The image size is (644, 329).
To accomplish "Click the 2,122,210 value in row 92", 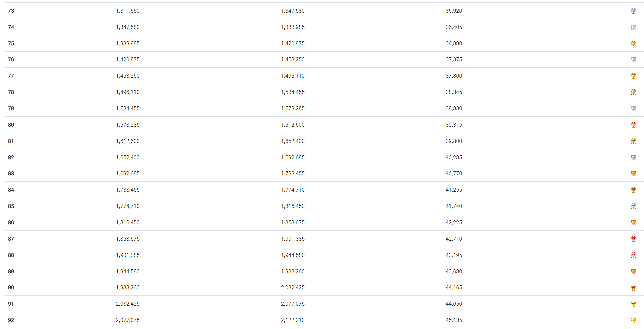I will tap(293, 320).
